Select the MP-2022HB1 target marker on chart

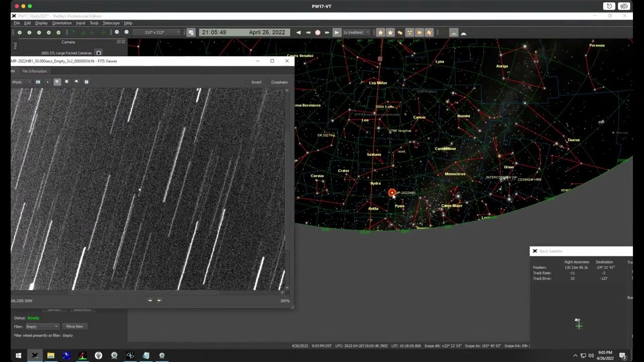392,193
